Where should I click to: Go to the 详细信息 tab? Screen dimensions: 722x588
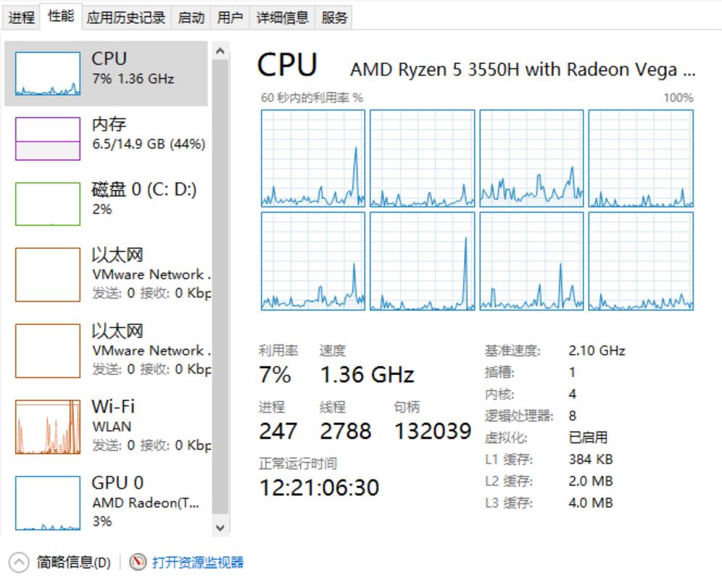pos(283,18)
